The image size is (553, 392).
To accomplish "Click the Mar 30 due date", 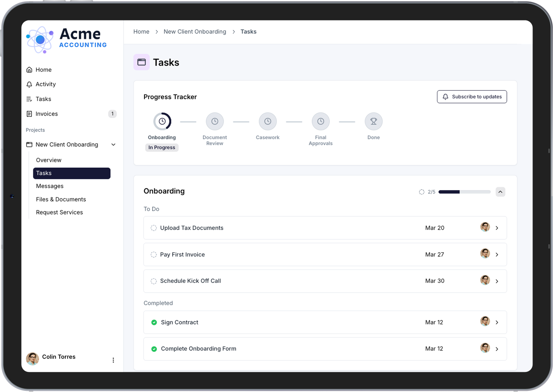I will coord(435,281).
